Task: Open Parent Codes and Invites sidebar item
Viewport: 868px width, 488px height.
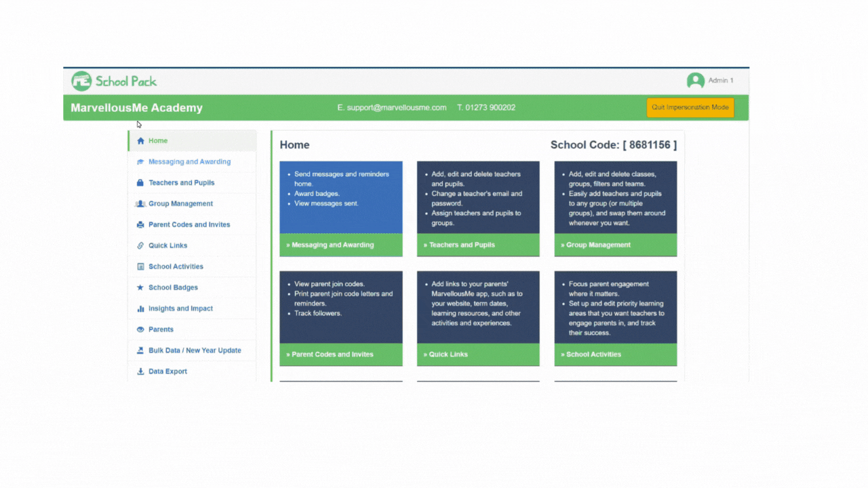Action: click(x=193, y=225)
